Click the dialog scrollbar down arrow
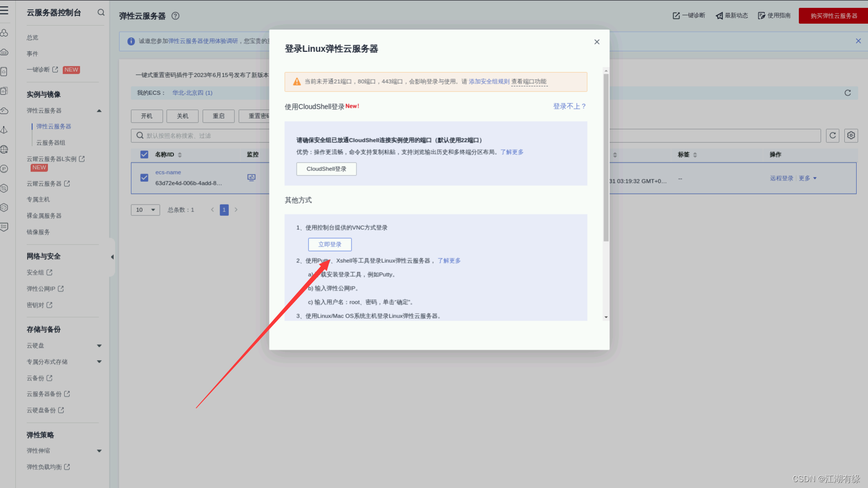 (606, 317)
